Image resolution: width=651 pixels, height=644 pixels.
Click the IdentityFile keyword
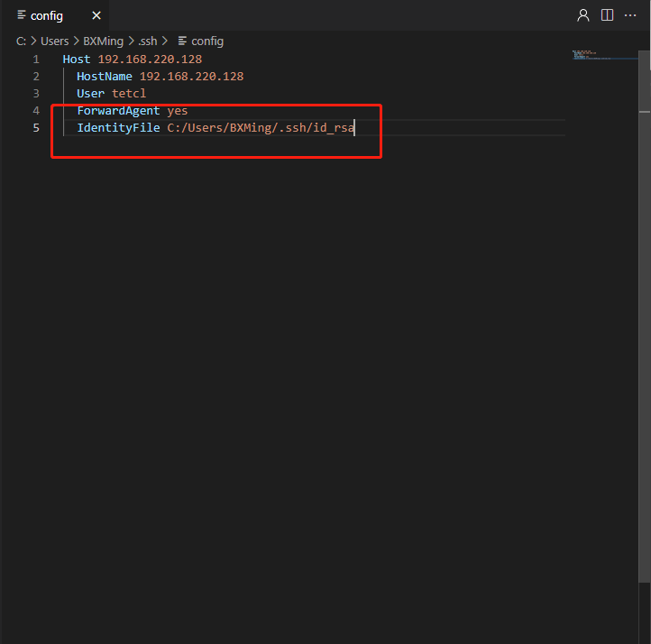[118, 128]
